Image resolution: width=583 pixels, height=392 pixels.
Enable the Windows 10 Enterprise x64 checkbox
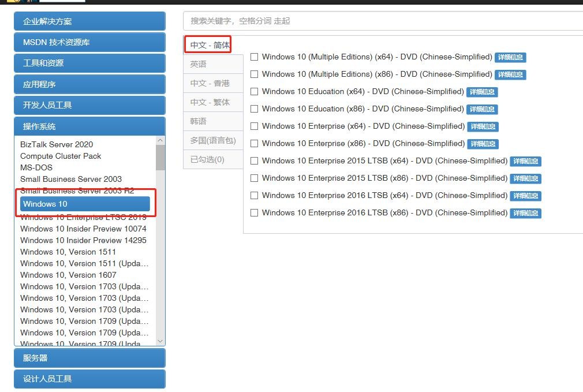254,126
